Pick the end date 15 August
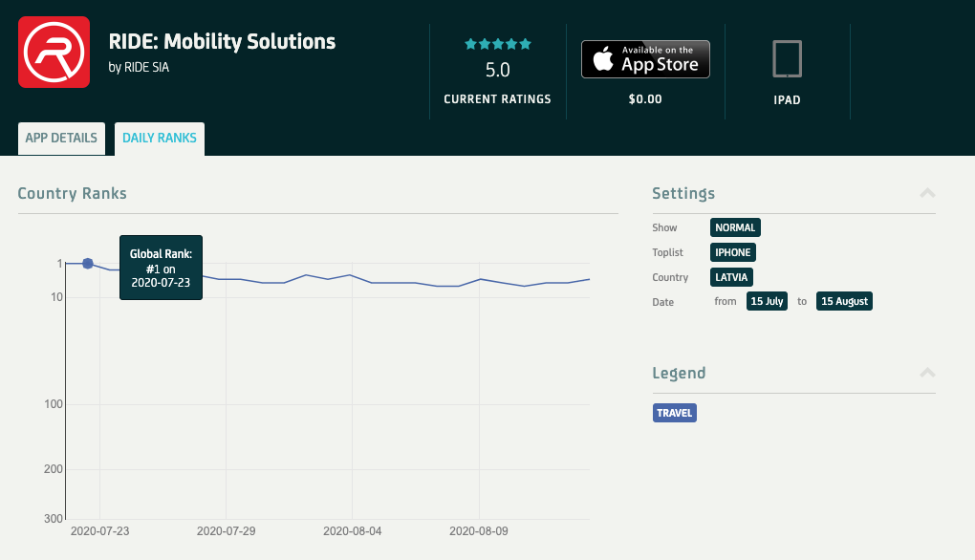This screenshot has height=560, width=975. pos(844,302)
